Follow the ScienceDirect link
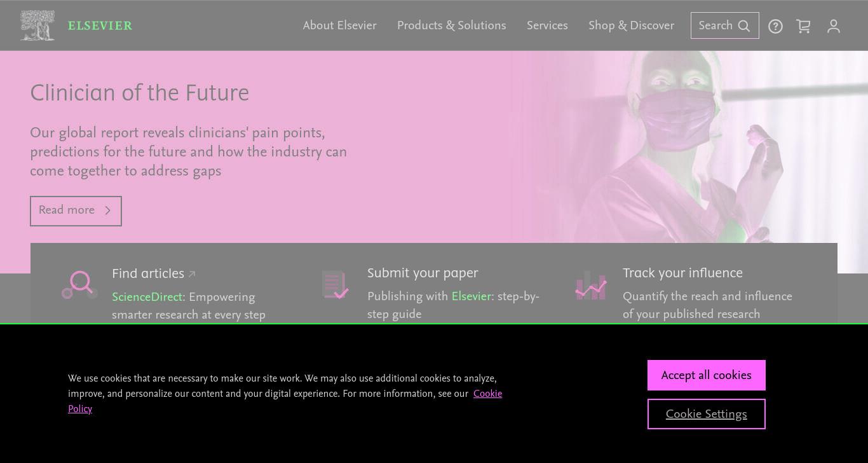The height and width of the screenshot is (463, 868). pyautogui.click(x=147, y=297)
